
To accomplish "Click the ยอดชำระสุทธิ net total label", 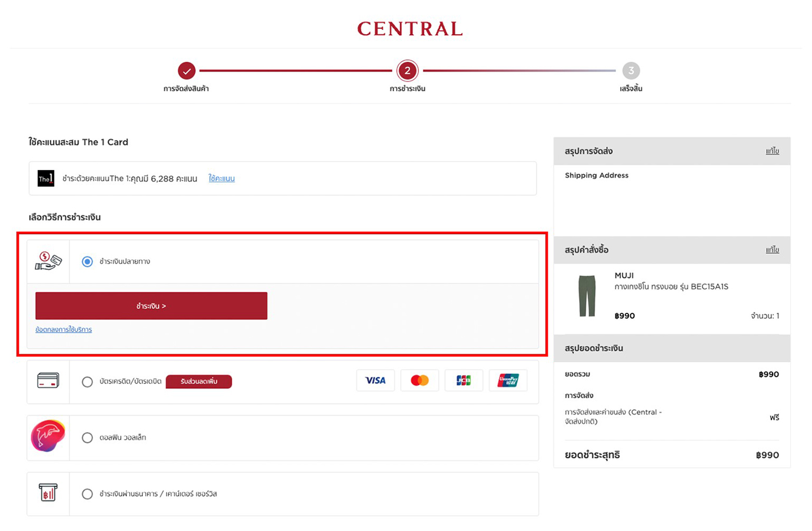I will (592, 455).
